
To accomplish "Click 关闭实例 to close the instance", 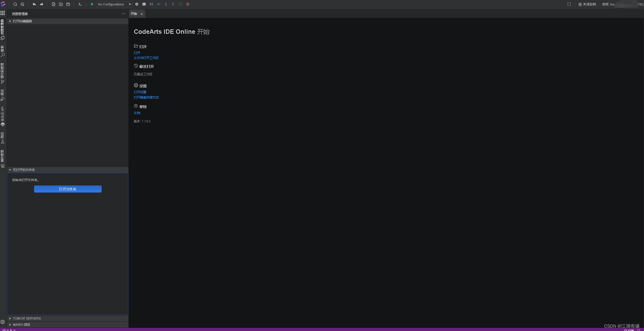I will point(587,4).
